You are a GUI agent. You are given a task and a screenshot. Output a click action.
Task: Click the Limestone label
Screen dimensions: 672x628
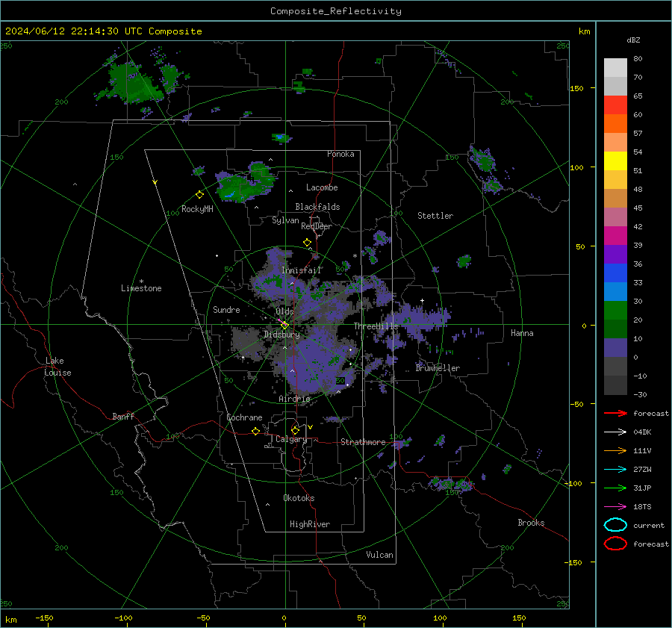pos(141,288)
